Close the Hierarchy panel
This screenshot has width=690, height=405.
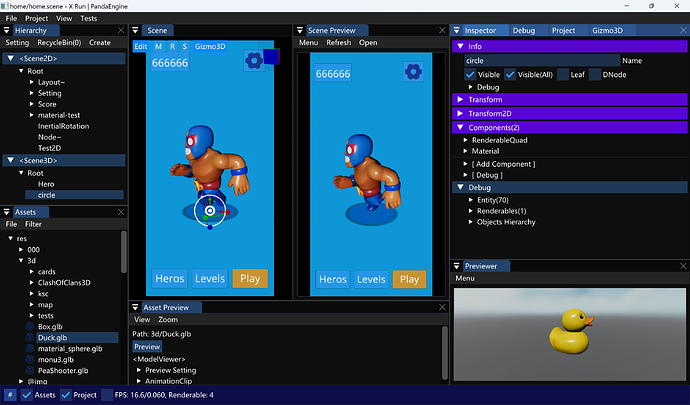click(121, 30)
